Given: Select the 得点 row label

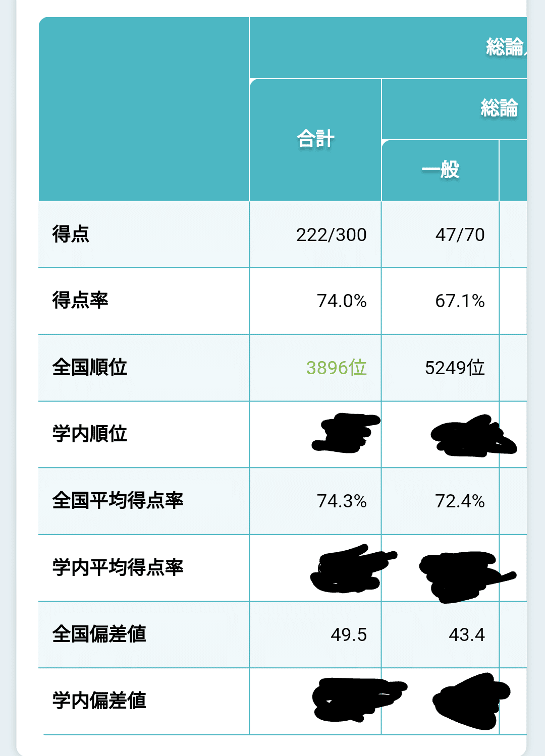Looking at the screenshot, I should [x=71, y=234].
